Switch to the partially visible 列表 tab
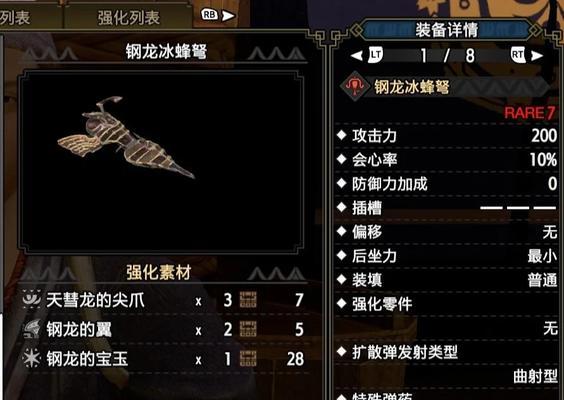 coord(15,17)
